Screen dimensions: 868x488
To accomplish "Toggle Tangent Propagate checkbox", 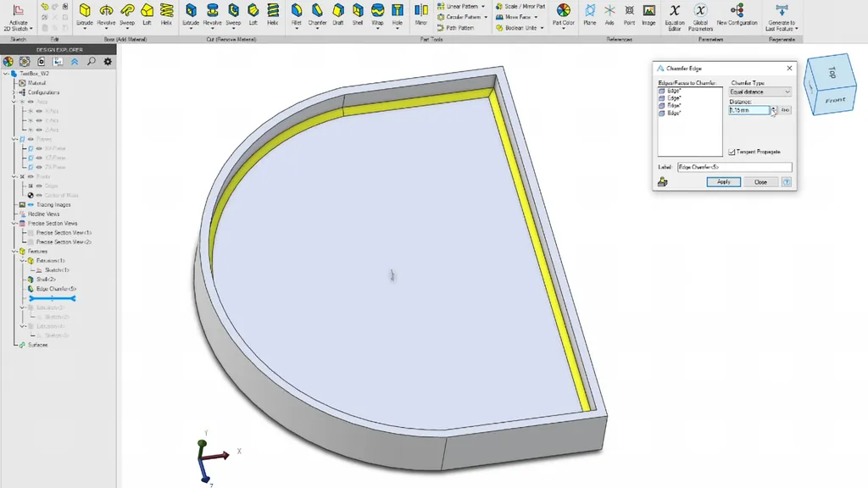I will [732, 152].
